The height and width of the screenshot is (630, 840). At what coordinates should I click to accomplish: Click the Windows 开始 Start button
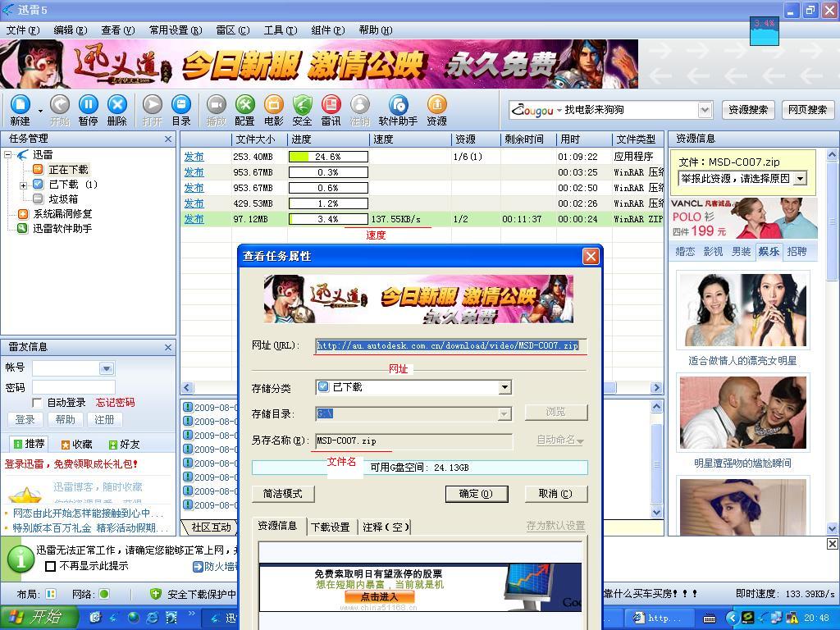(x=39, y=618)
